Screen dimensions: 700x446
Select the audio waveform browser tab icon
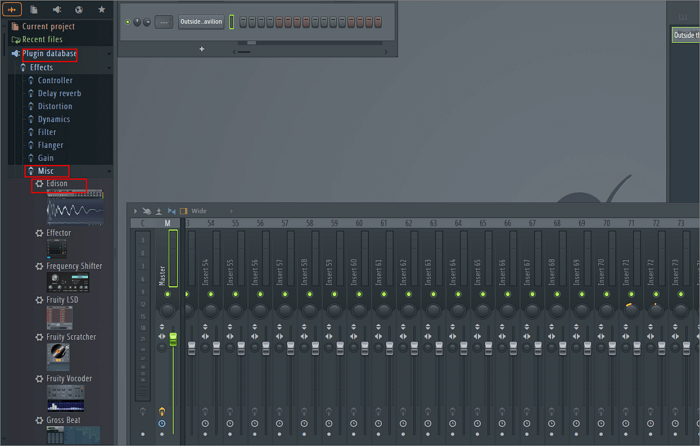point(12,9)
